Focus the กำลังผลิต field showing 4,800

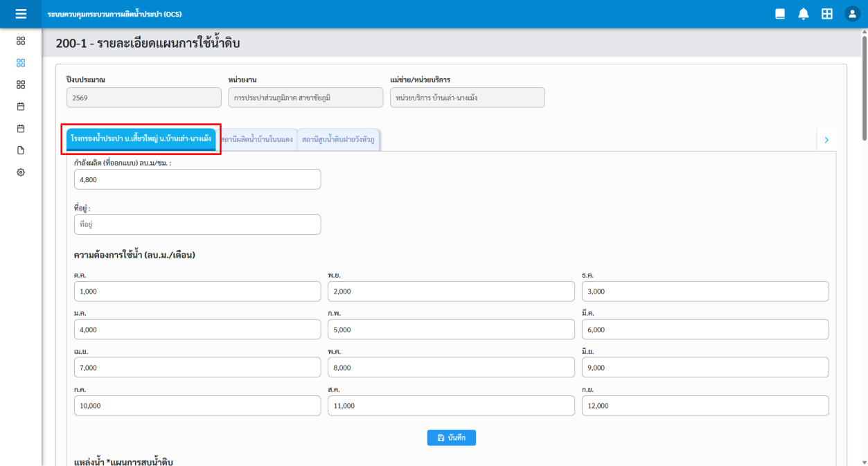197,179
